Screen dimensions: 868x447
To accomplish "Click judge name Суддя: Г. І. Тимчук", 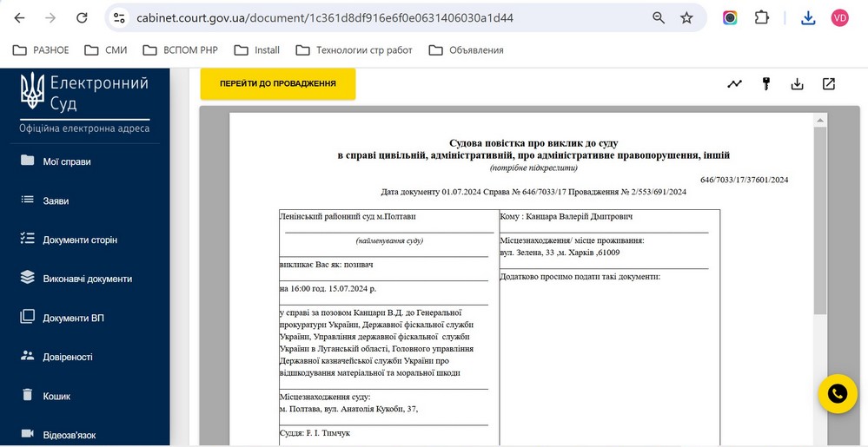I will click(x=315, y=433).
